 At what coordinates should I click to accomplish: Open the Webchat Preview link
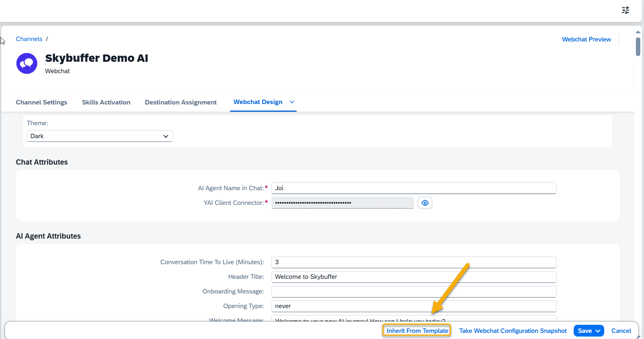pyautogui.click(x=586, y=39)
